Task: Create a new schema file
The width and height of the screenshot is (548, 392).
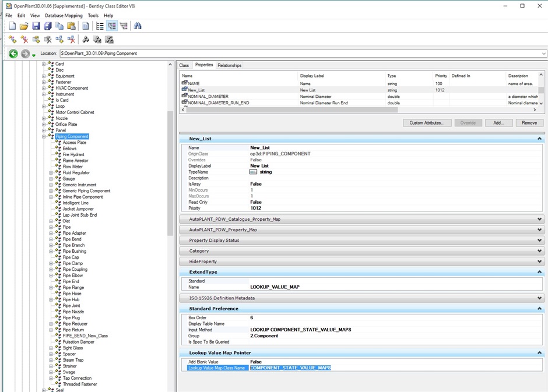Action: point(12,26)
